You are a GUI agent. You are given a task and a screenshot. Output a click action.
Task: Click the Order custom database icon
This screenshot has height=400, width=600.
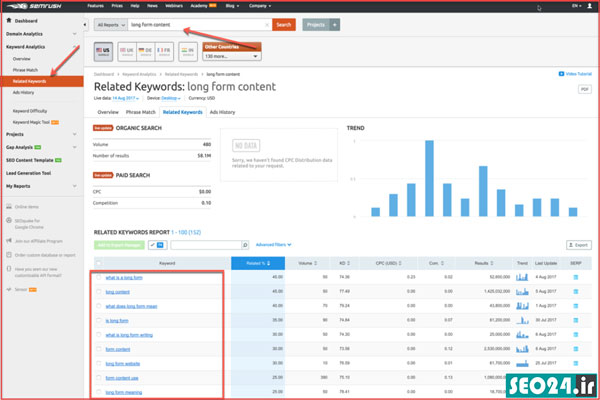click(9, 255)
